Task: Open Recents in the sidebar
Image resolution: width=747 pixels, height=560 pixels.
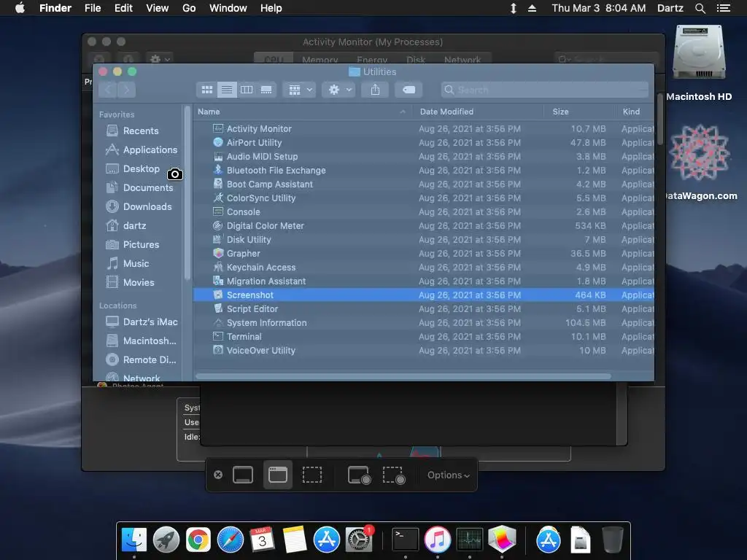Action: coord(141,131)
